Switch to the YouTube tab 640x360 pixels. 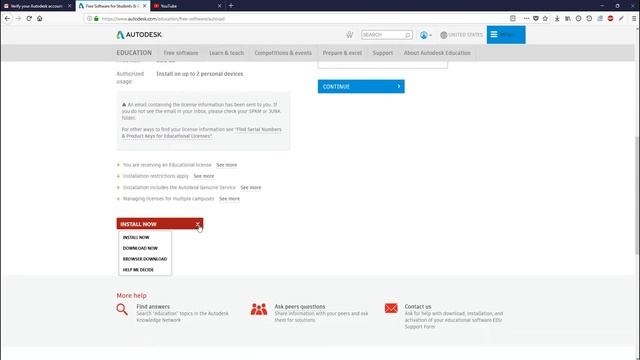tap(186, 6)
